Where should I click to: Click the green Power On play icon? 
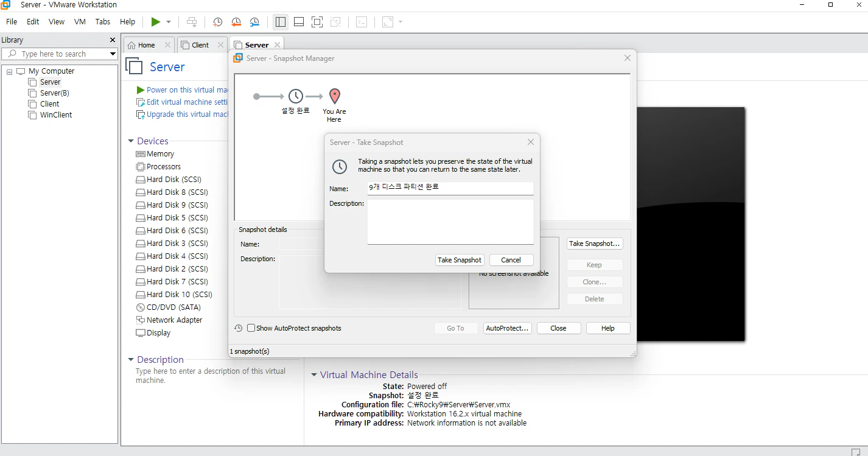tap(156, 22)
